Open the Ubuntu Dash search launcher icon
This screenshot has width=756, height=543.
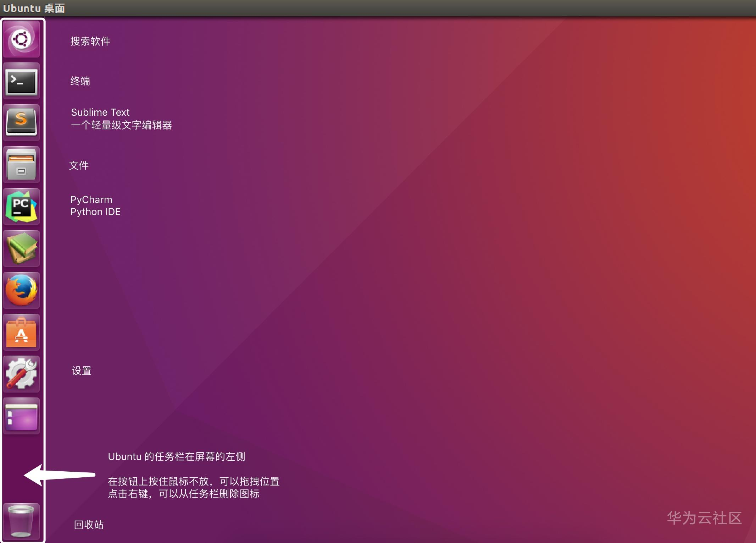tap(21, 39)
